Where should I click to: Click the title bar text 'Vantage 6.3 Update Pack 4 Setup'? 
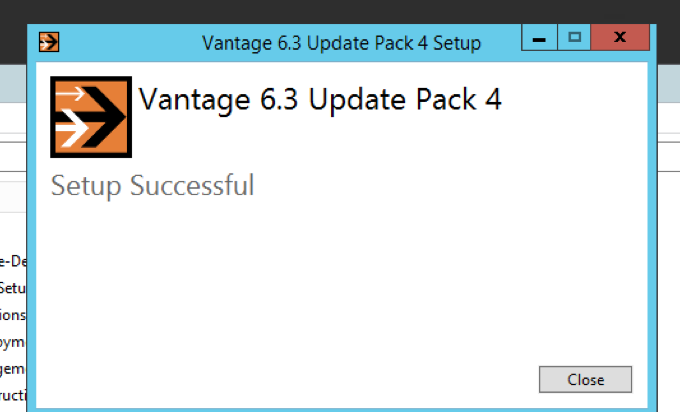click(x=341, y=43)
